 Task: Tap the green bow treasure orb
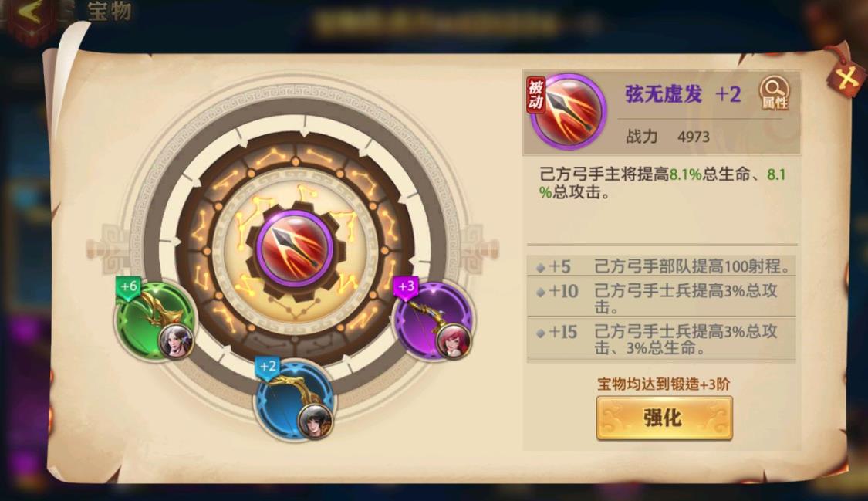pos(154,320)
